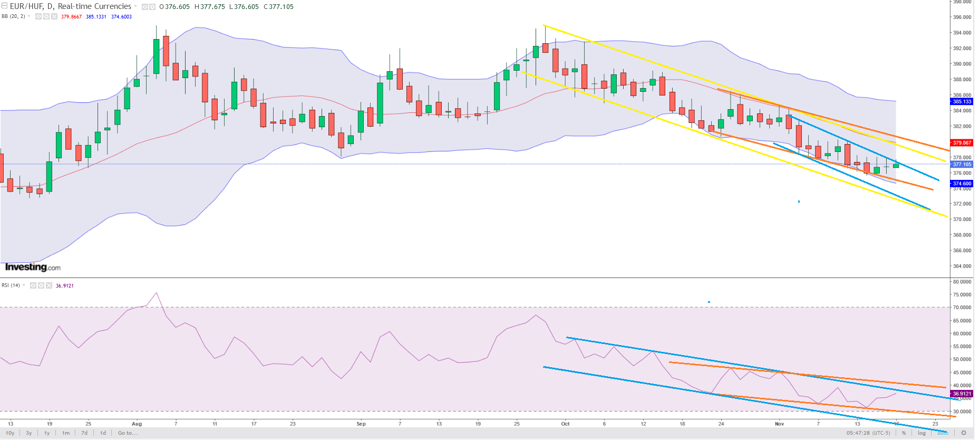Open chart properties gear at bottom right
980x440 pixels.
(964, 433)
